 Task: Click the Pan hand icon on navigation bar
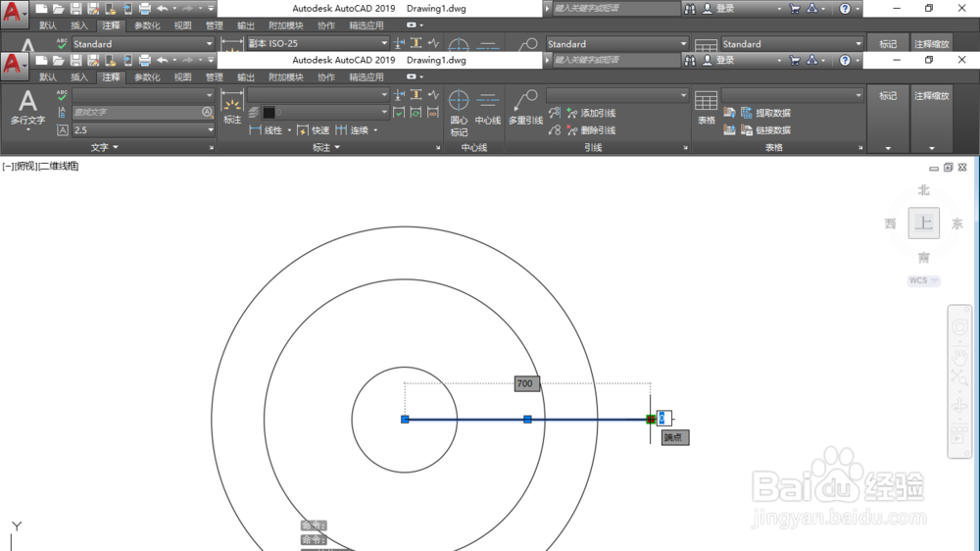tap(960, 358)
